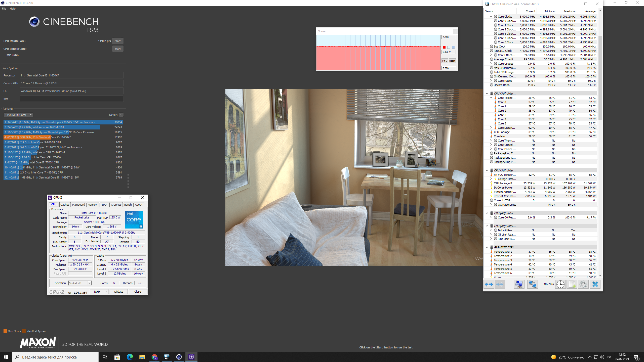Click the red color swatch in Vcore graph
The height and width of the screenshot is (362, 644).
coord(444,47)
